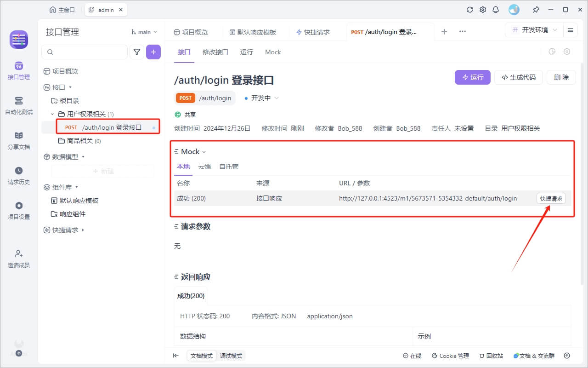Open 自动化测试 in the left sidebar

click(x=19, y=105)
